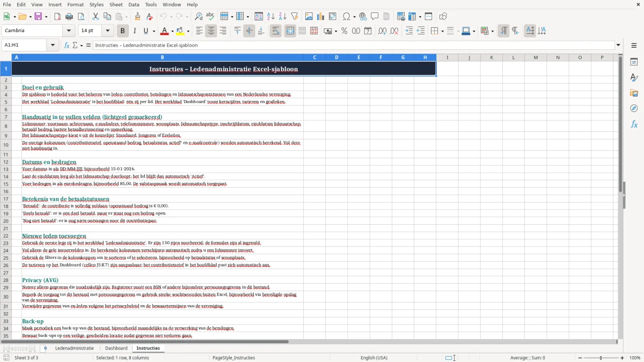Click column header B
The image size is (644, 362).
[x=163, y=57]
